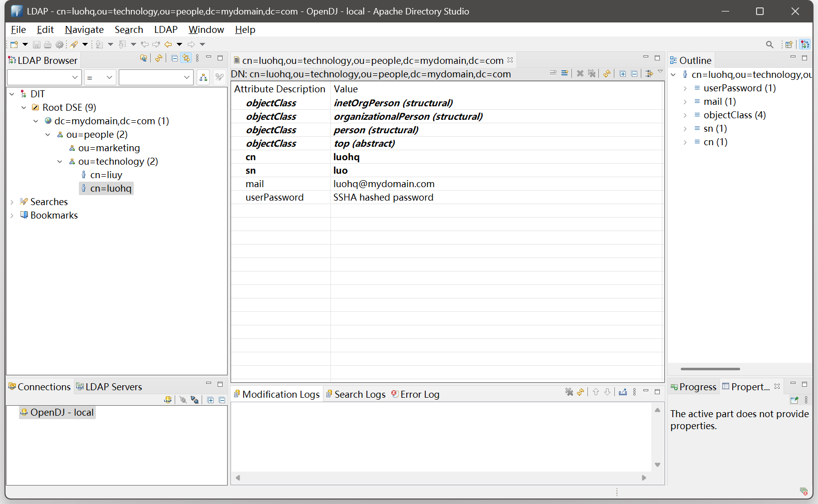Open the New wizard dropdown arrow
This screenshot has height=504, width=818.
(25, 44)
